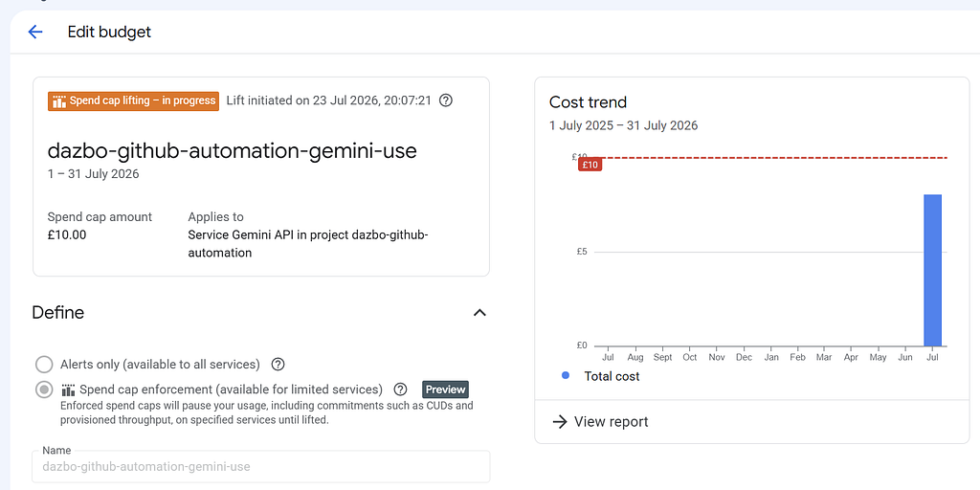
Task: Select the Alerts only radio button
Action: [44, 365]
